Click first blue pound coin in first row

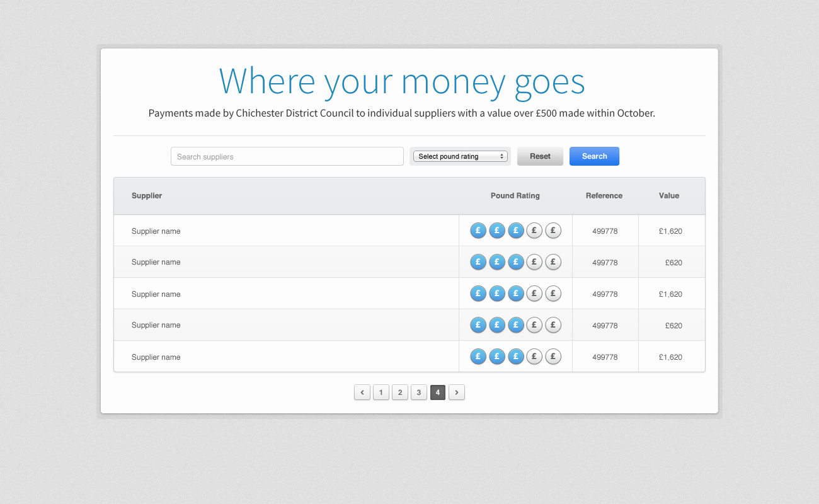pos(478,231)
